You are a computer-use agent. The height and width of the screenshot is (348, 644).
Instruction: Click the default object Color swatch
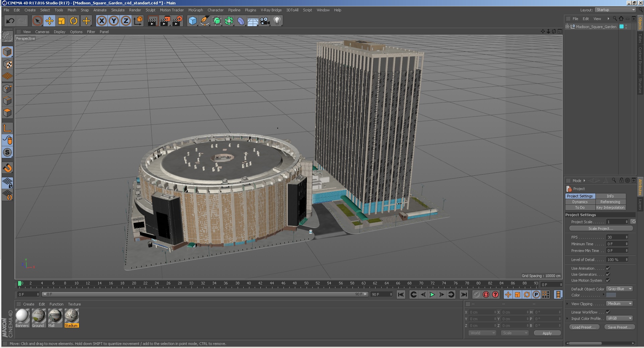point(611,295)
